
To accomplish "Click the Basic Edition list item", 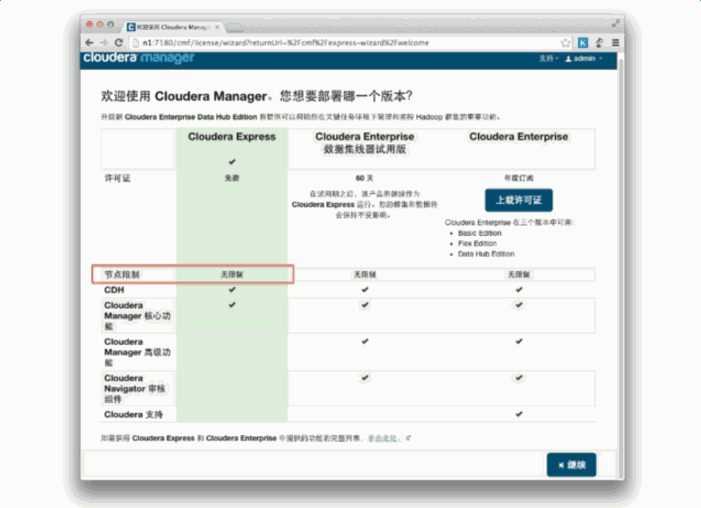I will pyautogui.click(x=480, y=233).
